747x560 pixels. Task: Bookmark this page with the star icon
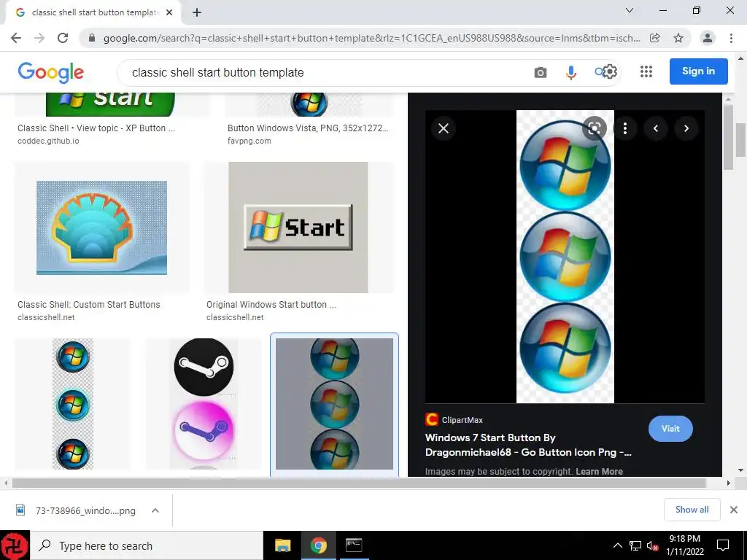pyautogui.click(x=678, y=38)
